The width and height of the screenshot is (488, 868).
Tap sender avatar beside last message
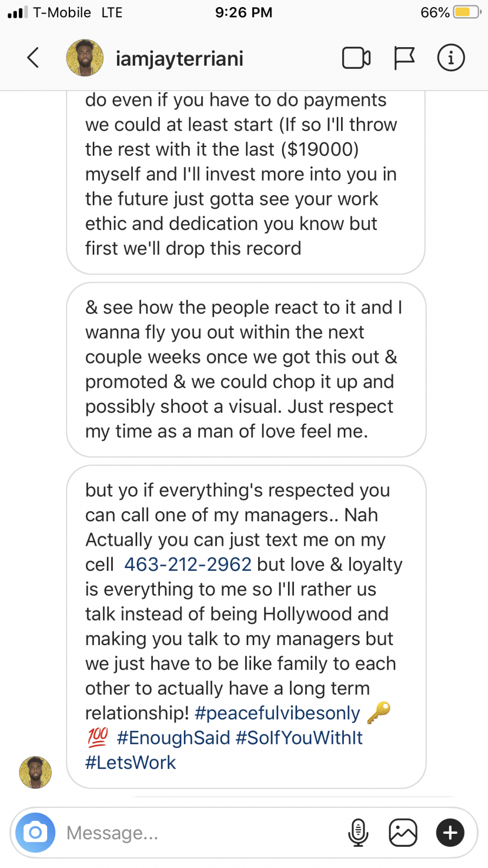pos(36,772)
